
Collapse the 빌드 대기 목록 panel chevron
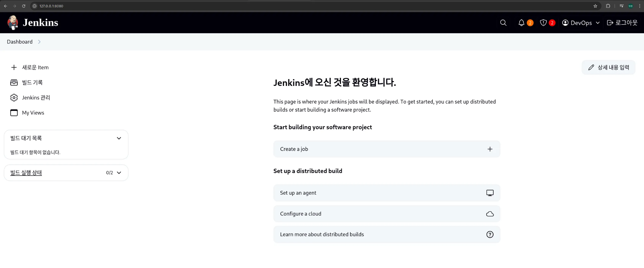tap(119, 138)
